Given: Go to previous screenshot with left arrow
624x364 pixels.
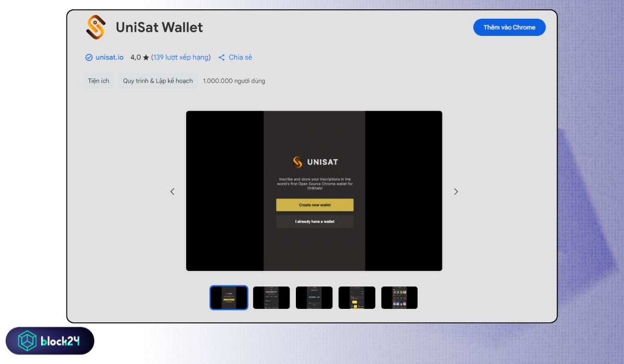Looking at the screenshot, I should pos(172,191).
